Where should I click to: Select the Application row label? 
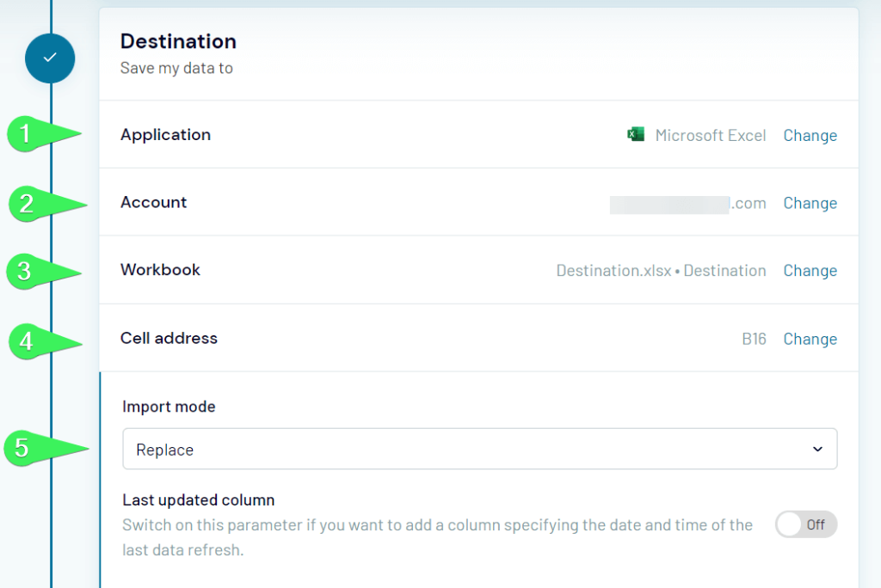point(165,135)
